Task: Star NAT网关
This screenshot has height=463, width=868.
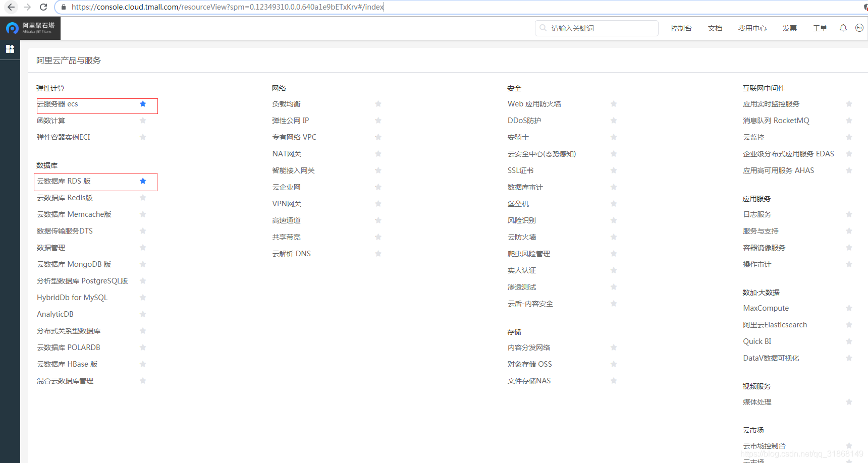Action: tap(378, 154)
